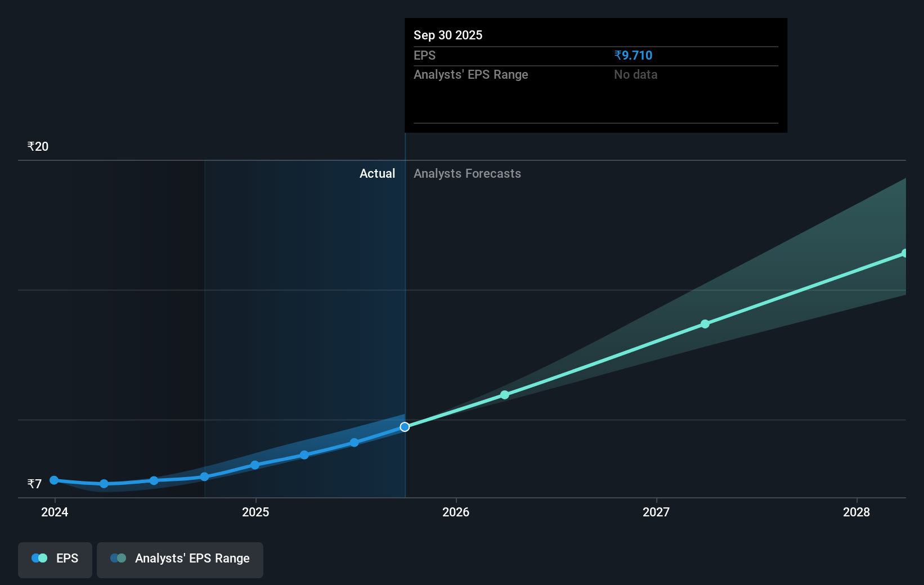The width and height of the screenshot is (924, 585).
Task: Click the 2026 axis label
Action: tap(456, 512)
